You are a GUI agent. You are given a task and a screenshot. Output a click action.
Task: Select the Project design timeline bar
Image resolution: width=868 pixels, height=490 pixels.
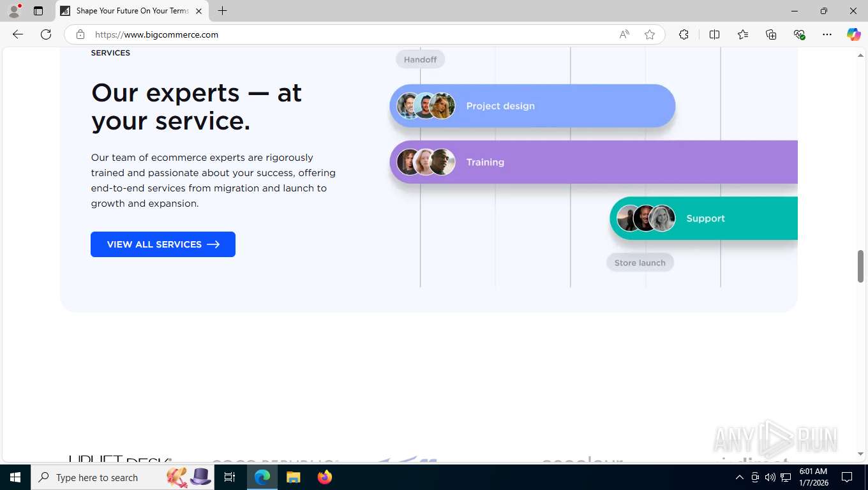tap(532, 106)
